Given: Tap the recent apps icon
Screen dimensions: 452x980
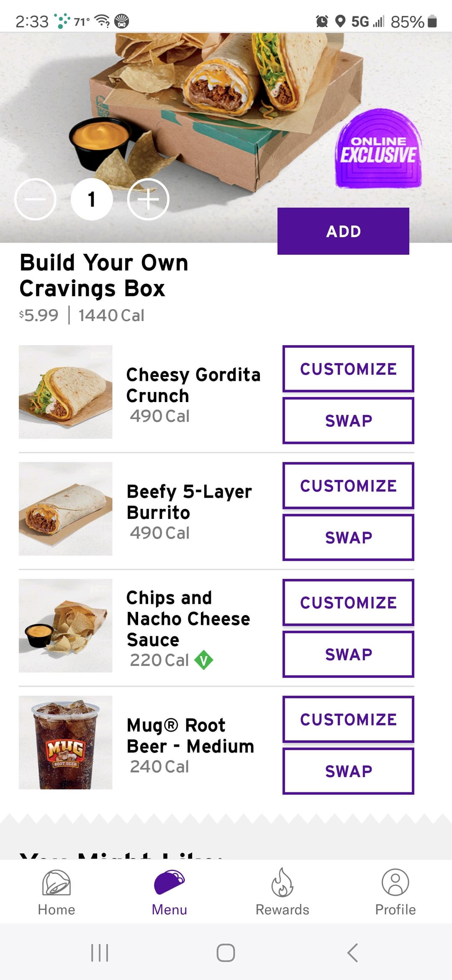Looking at the screenshot, I should point(100,953).
